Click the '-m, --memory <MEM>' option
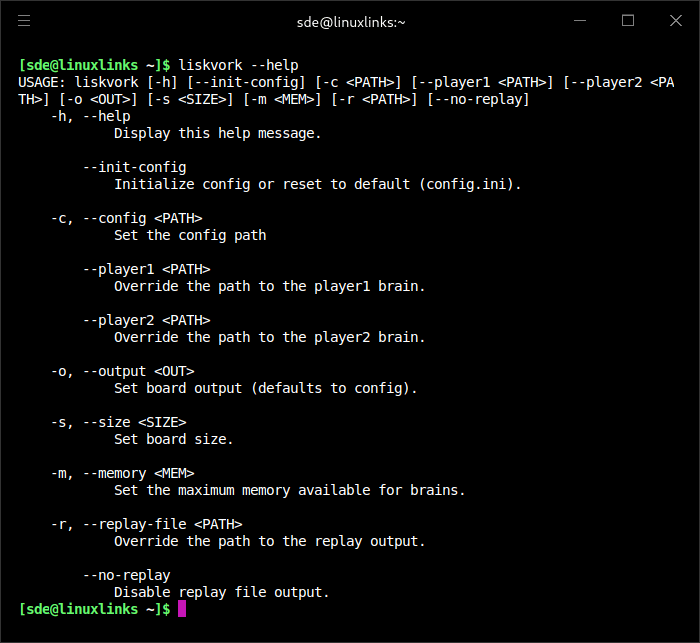Viewport: 700px width, 643px height. 122,473
